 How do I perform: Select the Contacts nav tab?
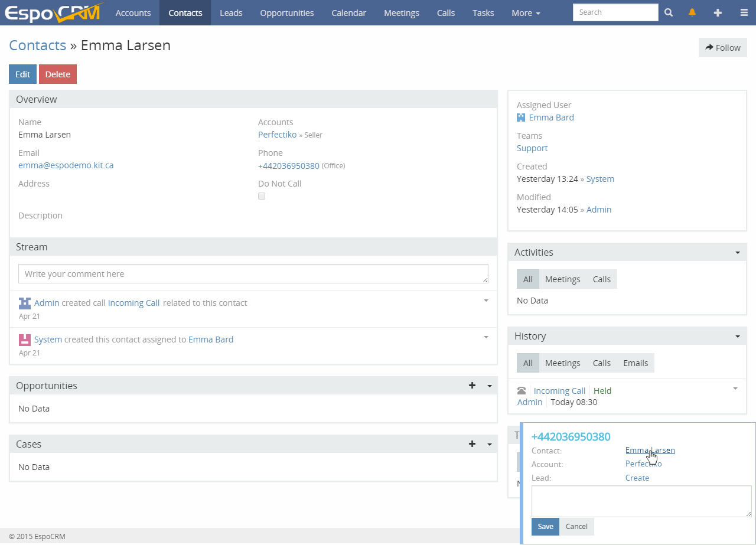(185, 12)
